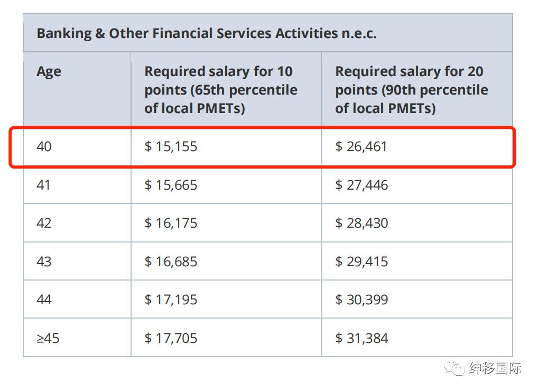Select the age 44 cell
This screenshot has width=539, height=392.
(x=44, y=300)
